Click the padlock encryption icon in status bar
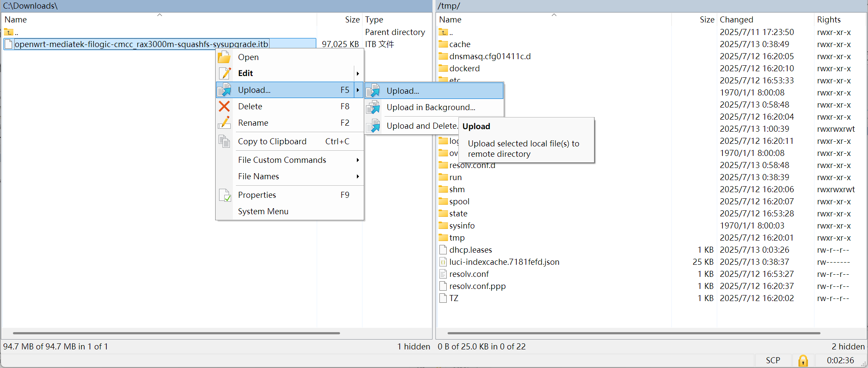Viewport: 868px width, 368px height. pos(803,361)
